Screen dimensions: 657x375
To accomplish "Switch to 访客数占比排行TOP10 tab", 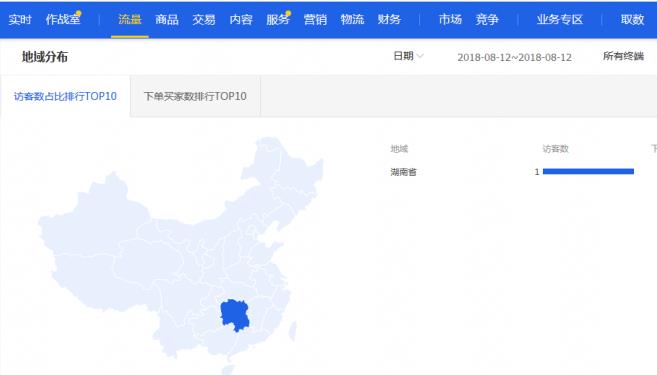I will (65, 96).
